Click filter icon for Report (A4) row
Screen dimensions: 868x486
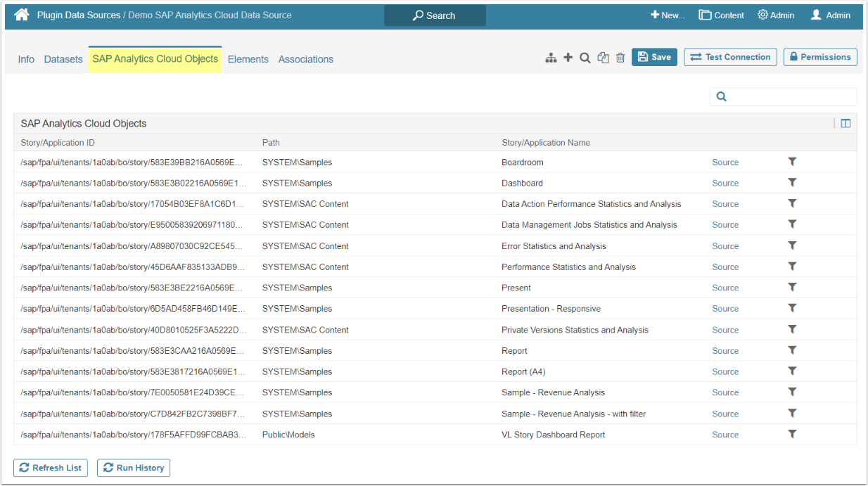click(x=792, y=371)
